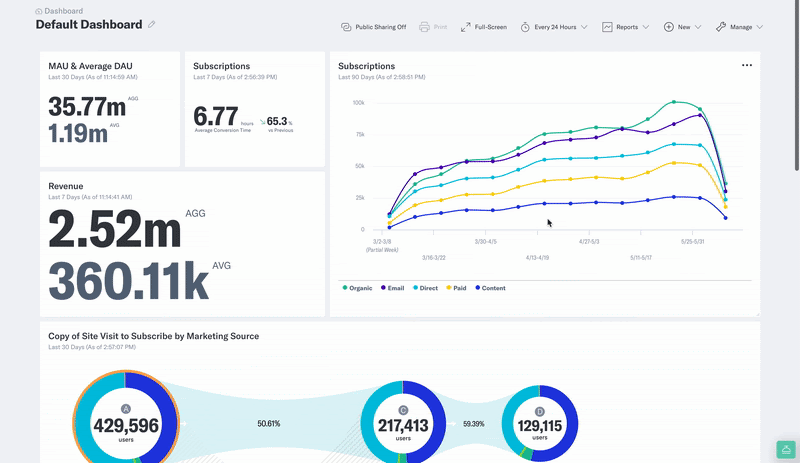Click the 3/30-4/5 x-axis label

click(485, 241)
